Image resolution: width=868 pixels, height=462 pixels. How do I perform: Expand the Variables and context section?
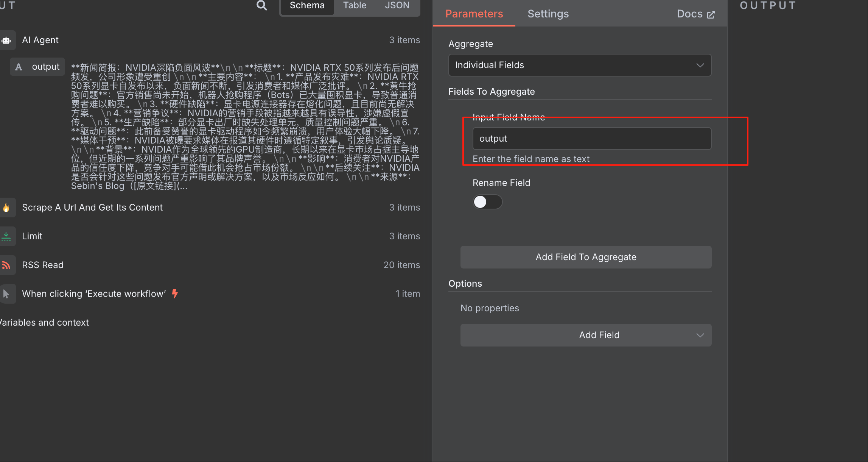click(45, 323)
